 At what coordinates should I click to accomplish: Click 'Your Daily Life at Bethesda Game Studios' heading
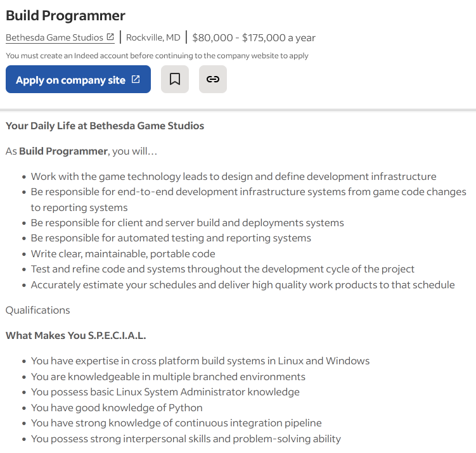click(105, 125)
